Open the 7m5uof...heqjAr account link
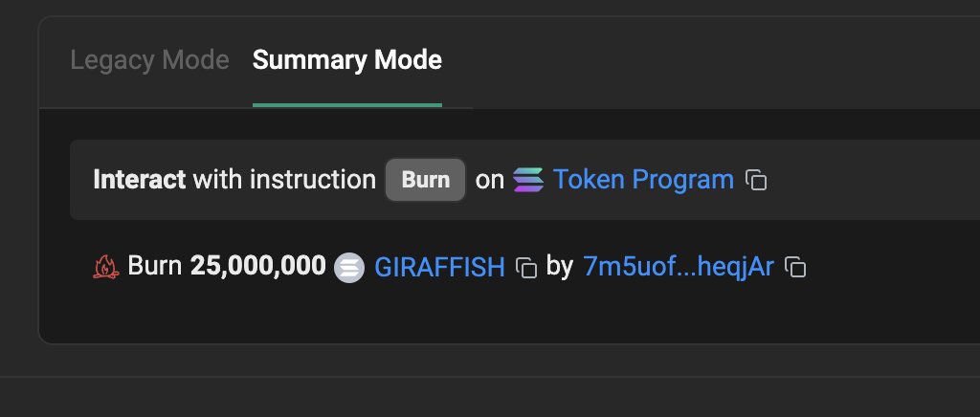 679,267
